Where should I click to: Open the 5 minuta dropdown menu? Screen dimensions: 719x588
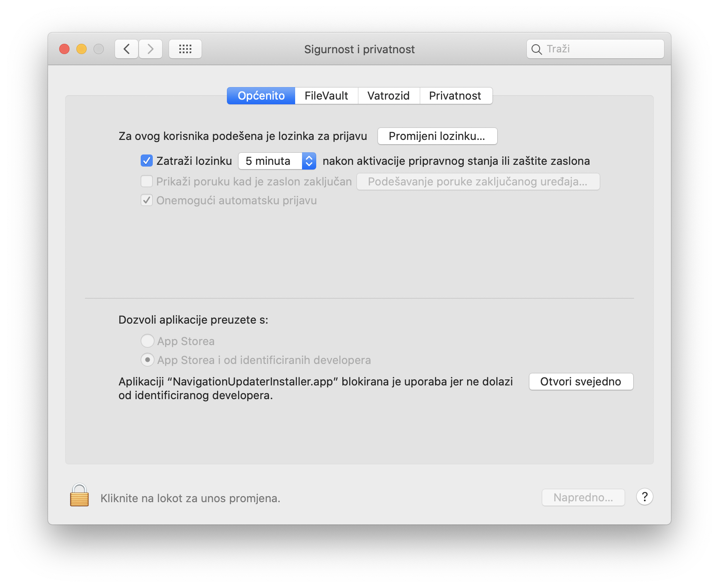pos(277,161)
